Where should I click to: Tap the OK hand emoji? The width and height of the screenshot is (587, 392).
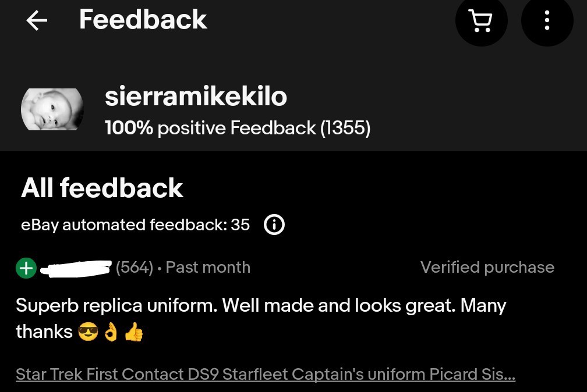[111, 332]
